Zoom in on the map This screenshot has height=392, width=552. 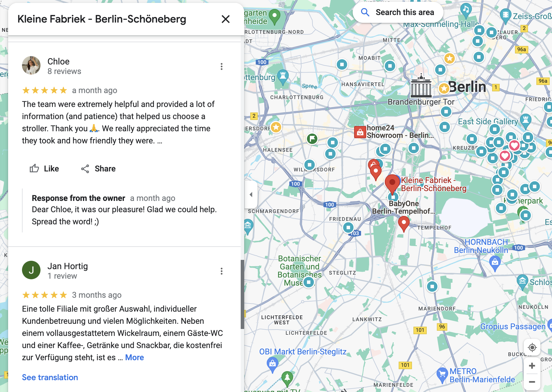[532, 366]
